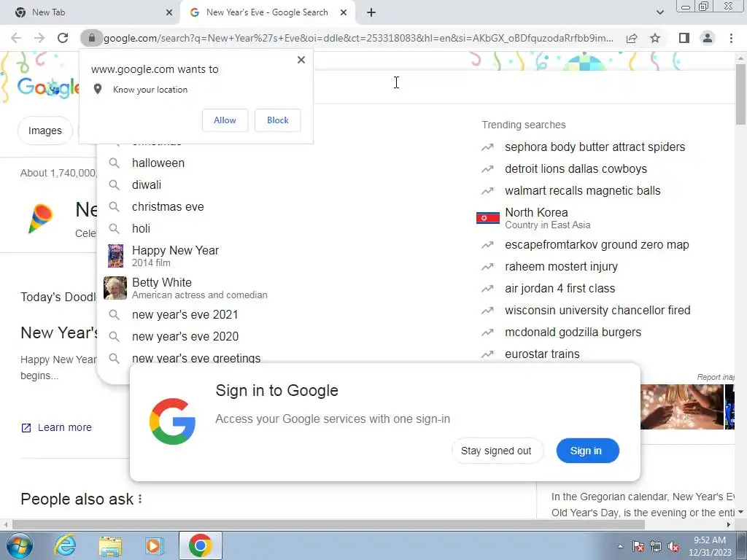Open the Images search filter
The width and height of the screenshot is (747, 560).
click(x=44, y=131)
